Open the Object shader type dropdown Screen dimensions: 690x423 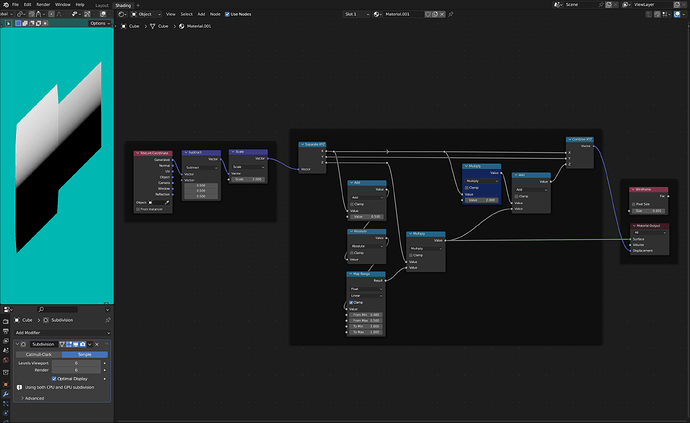146,14
